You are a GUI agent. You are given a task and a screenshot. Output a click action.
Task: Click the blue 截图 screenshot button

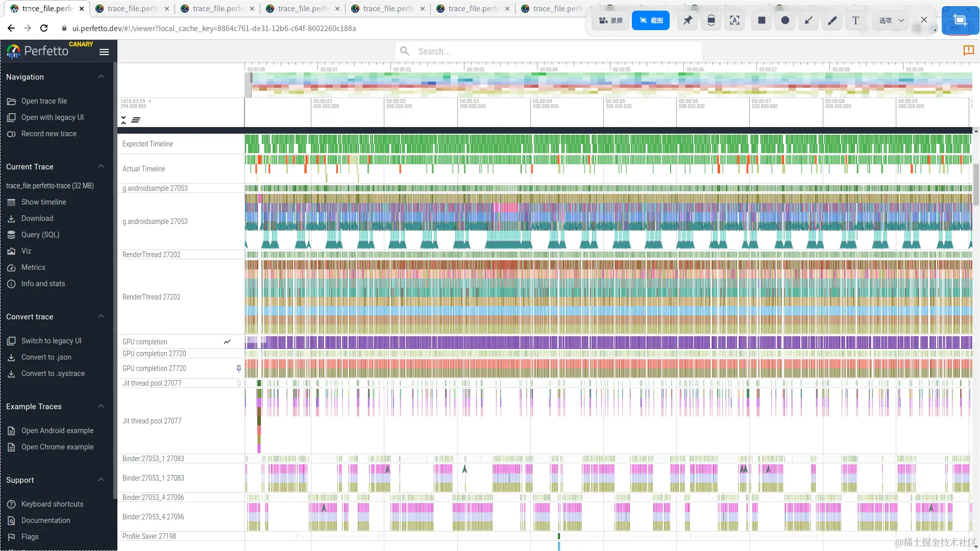[x=650, y=20]
